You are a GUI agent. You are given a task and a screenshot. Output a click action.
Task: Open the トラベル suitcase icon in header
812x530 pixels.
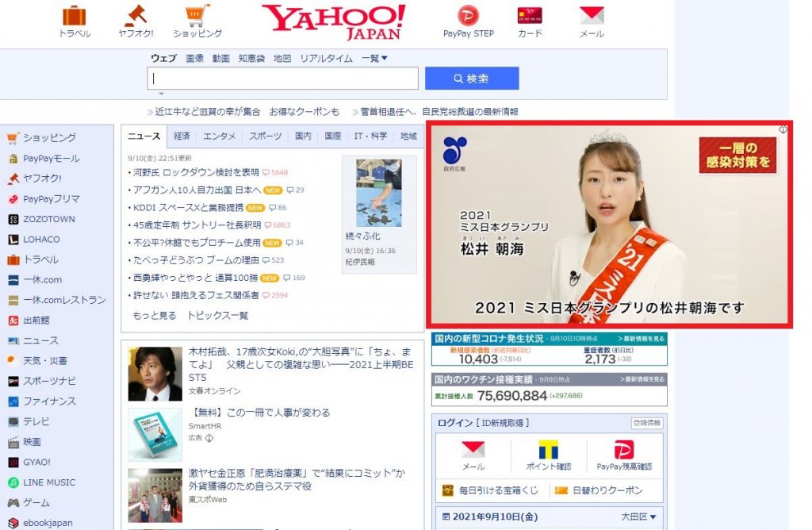pyautogui.click(x=74, y=16)
